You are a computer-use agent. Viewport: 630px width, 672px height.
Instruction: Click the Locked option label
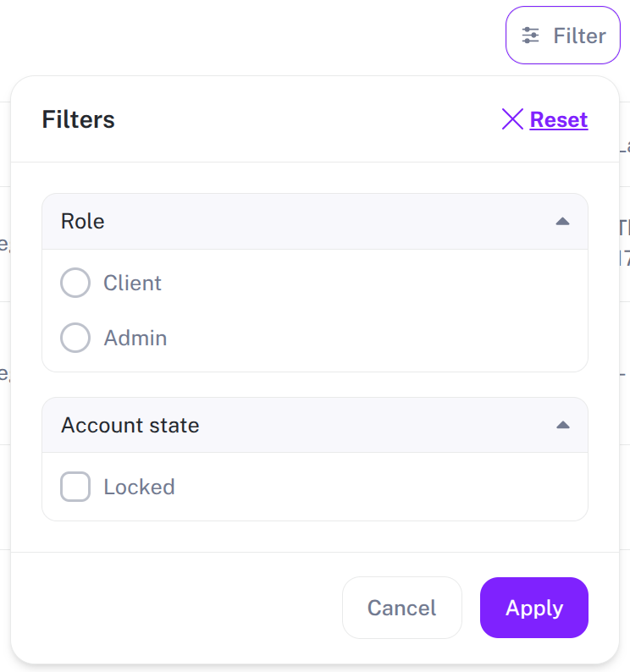point(139,487)
